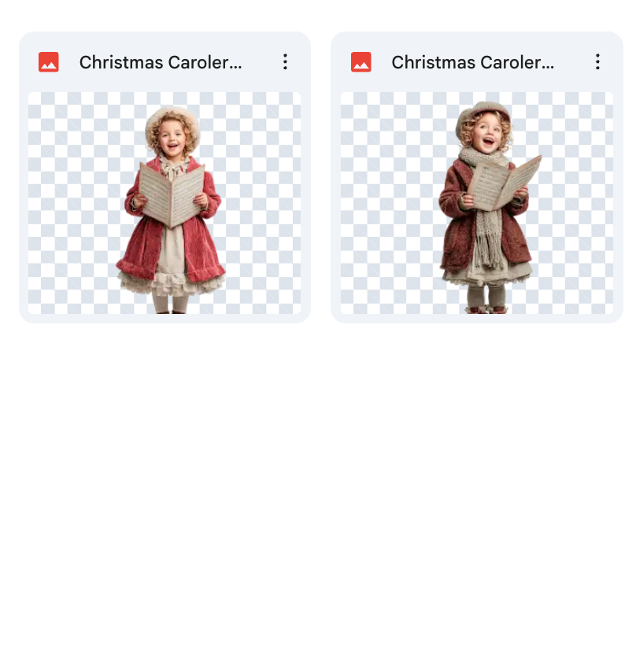
Task: Open three-dot menu beside girl without scarf
Action: point(285,61)
